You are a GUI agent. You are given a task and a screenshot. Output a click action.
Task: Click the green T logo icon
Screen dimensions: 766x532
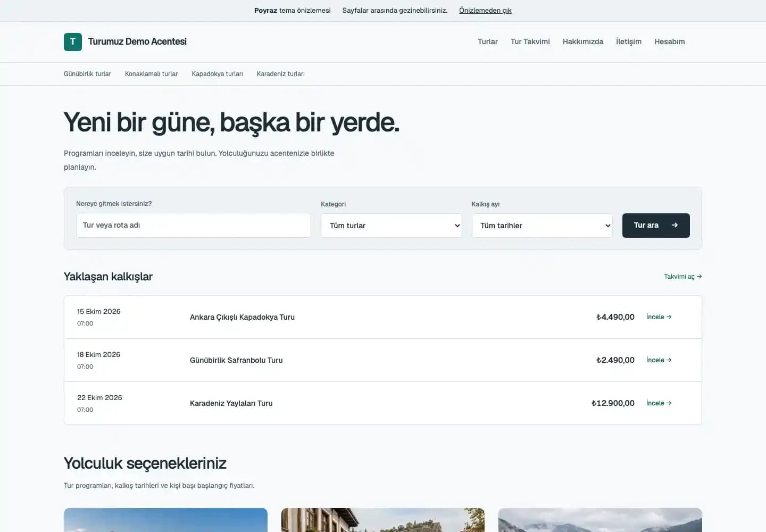click(73, 41)
